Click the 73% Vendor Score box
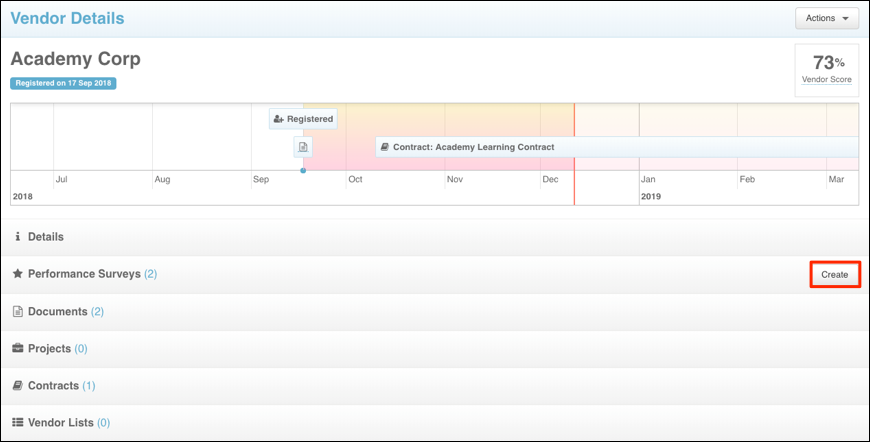870x442 pixels. [x=826, y=70]
